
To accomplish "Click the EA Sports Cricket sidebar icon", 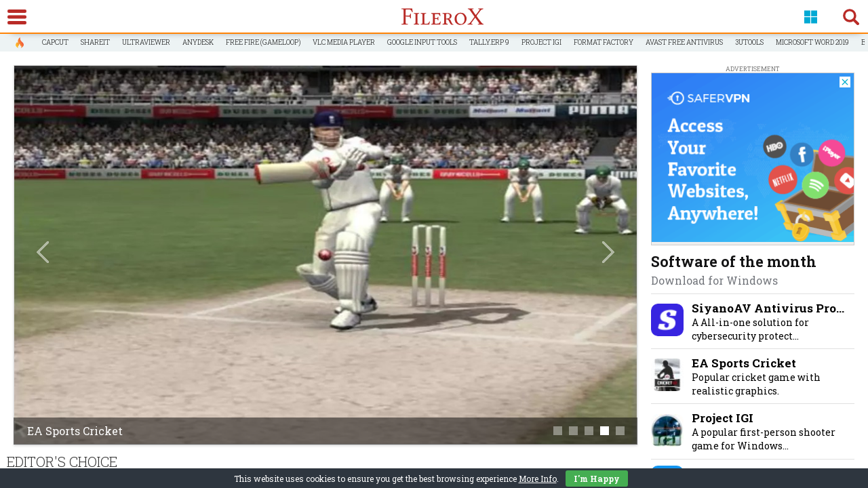I will [667, 375].
